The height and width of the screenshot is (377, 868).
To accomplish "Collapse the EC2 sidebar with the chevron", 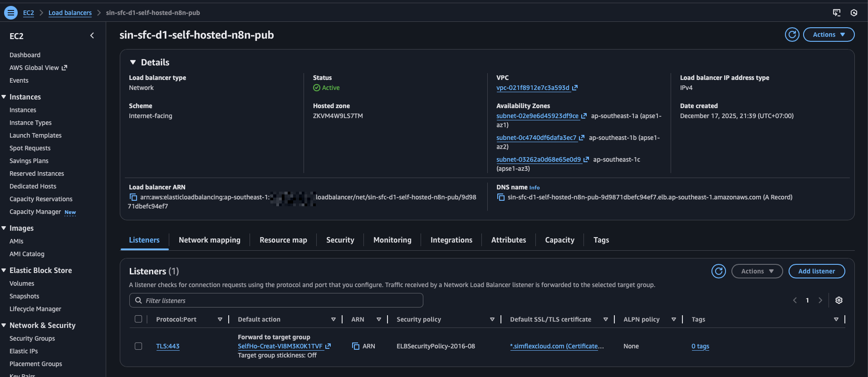I will coord(92,35).
